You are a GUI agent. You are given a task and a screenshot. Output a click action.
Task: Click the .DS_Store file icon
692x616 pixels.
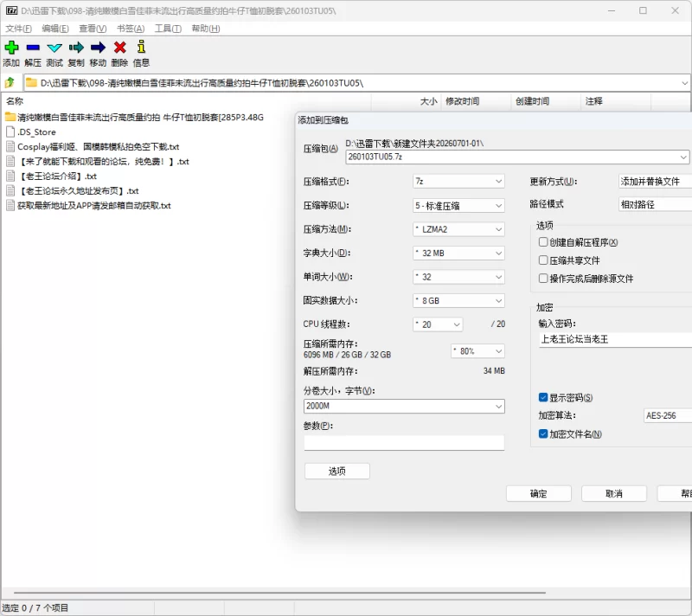pyautogui.click(x=10, y=132)
